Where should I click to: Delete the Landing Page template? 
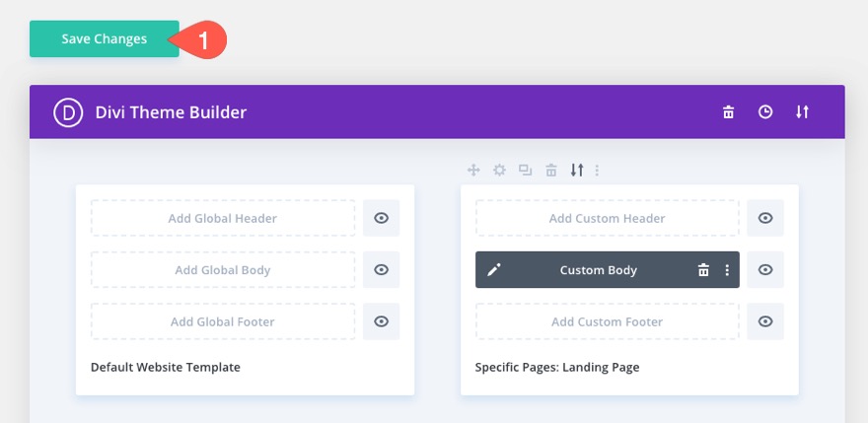click(x=551, y=171)
